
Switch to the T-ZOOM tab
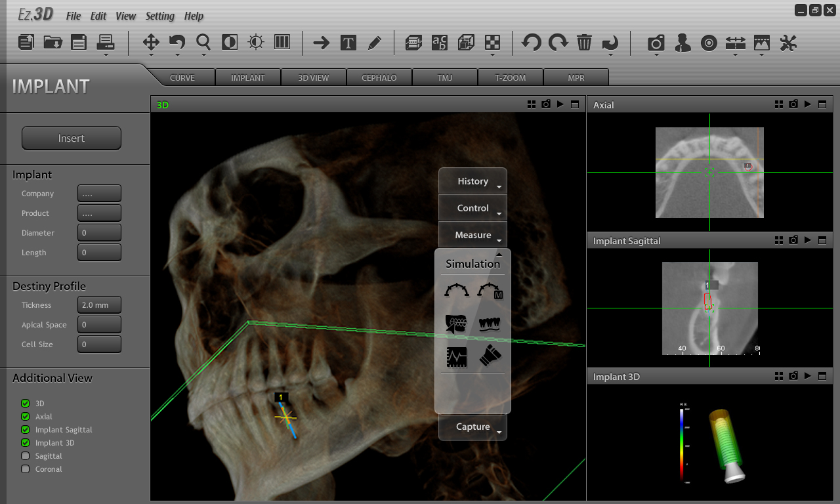tap(511, 77)
